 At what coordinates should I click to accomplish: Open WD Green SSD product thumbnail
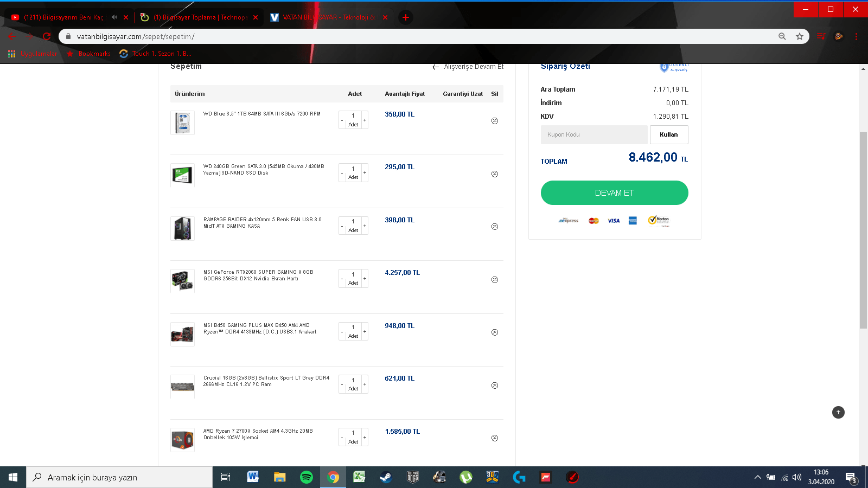pyautogui.click(x=182, y=175)
